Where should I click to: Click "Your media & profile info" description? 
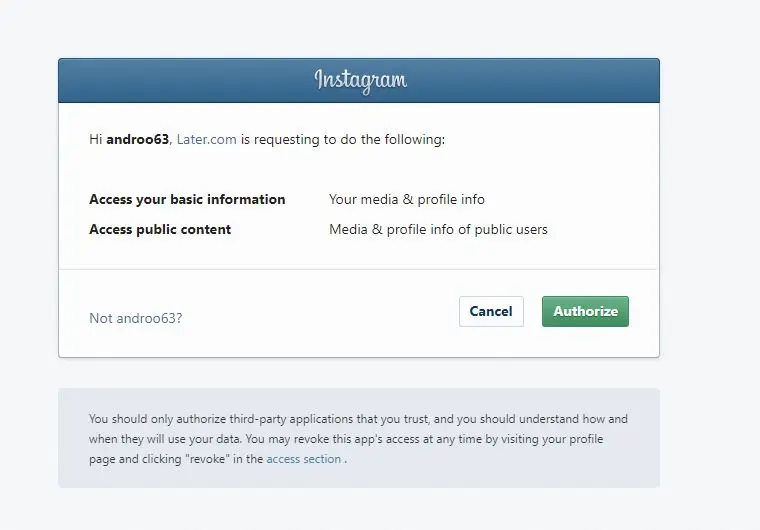pos(407,199)
